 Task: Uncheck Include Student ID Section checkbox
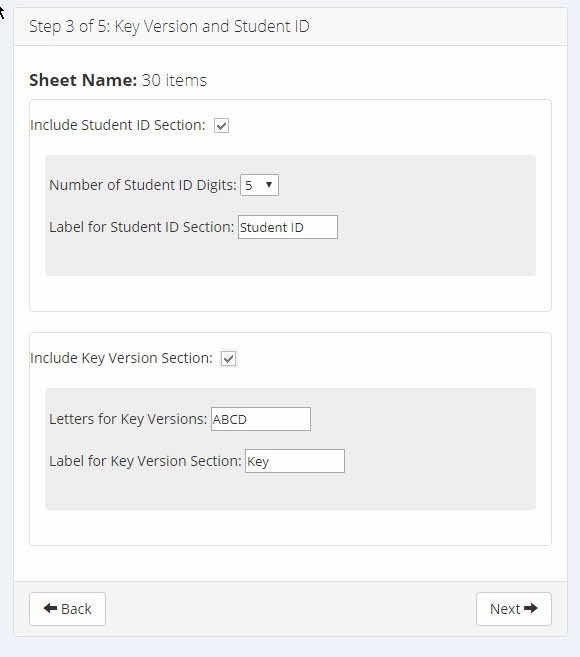(x=221, y=125)
